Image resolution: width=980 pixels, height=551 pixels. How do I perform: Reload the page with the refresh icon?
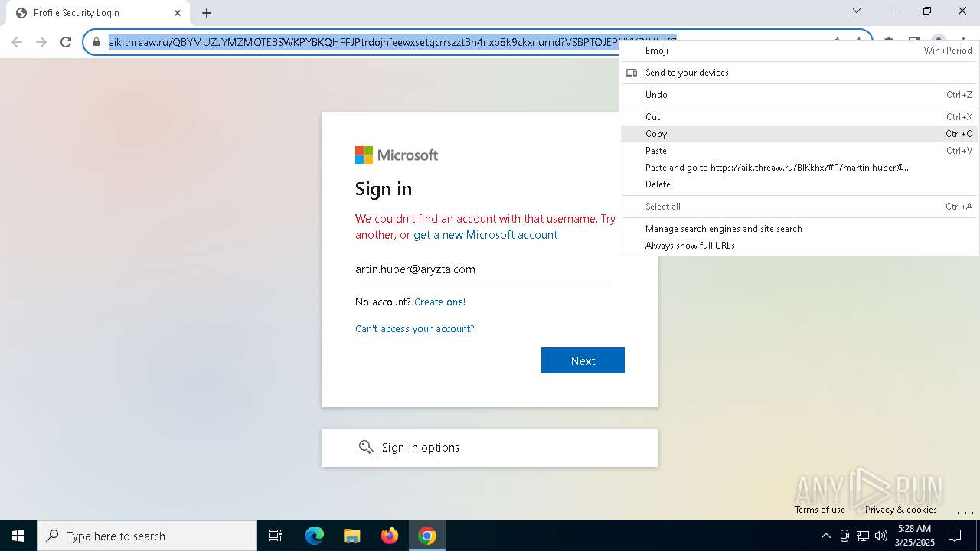[x=66, y=42]
